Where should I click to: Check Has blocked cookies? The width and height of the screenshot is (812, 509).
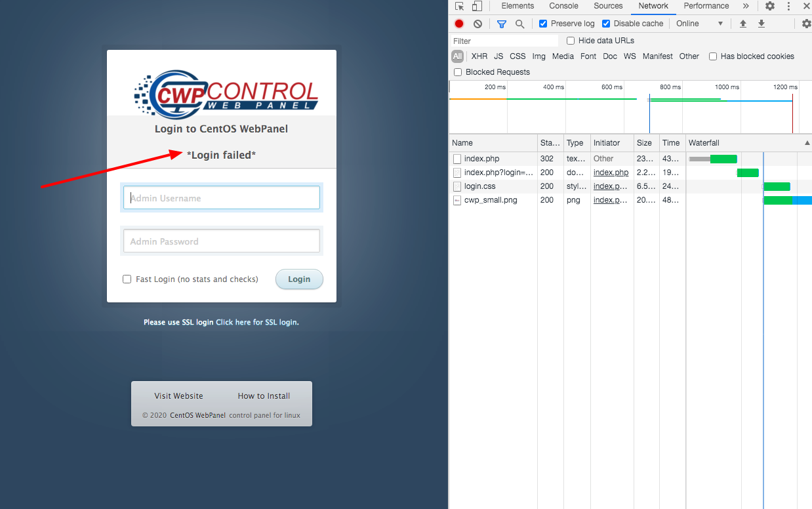(x=713, y=56)
